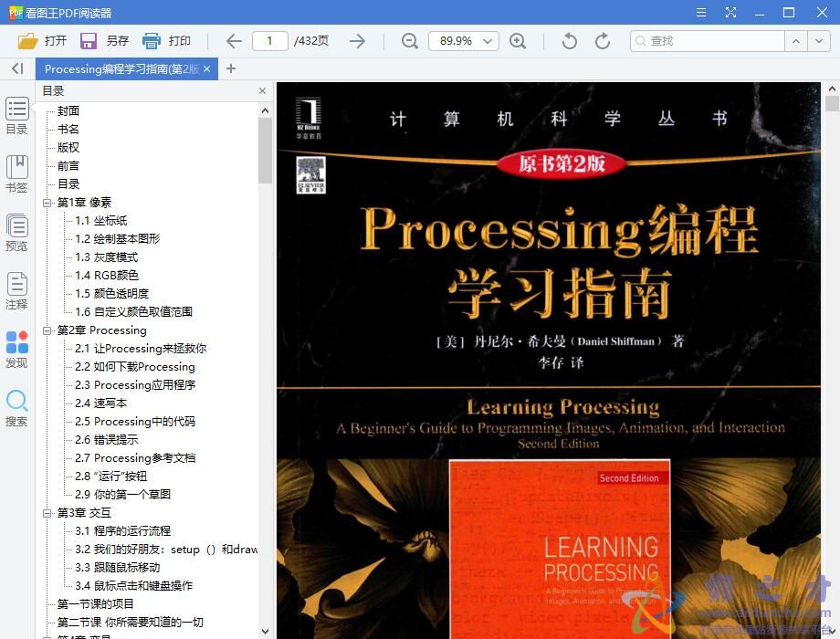Close the 目录 outline panel
Screen dimensions: 840x639
263,91
